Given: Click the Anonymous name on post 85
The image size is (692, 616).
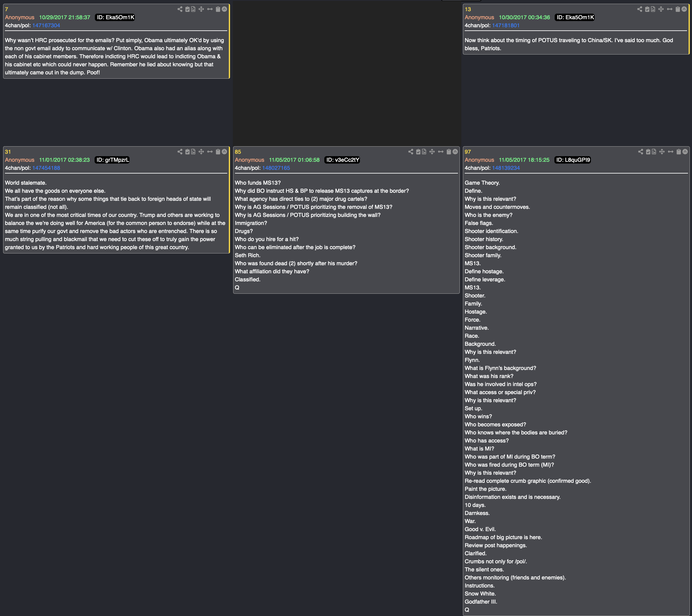Looking at the screenshot, I should tap(249, 160).
